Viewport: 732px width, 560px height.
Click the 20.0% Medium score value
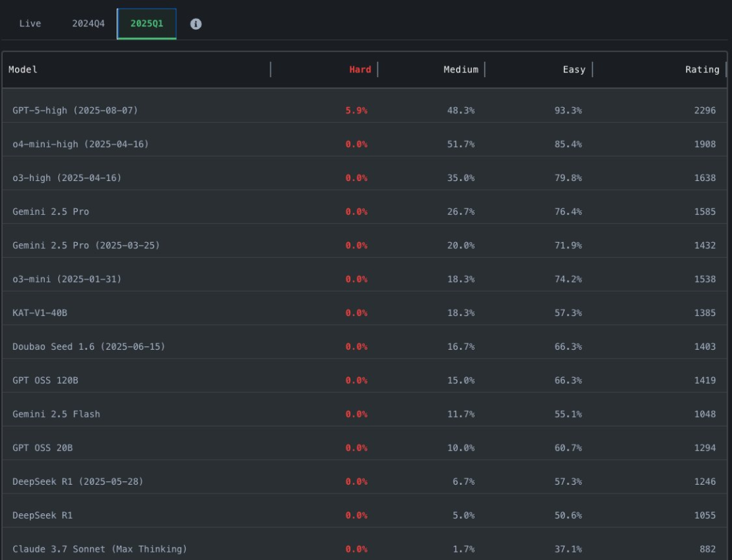(461, 245)
